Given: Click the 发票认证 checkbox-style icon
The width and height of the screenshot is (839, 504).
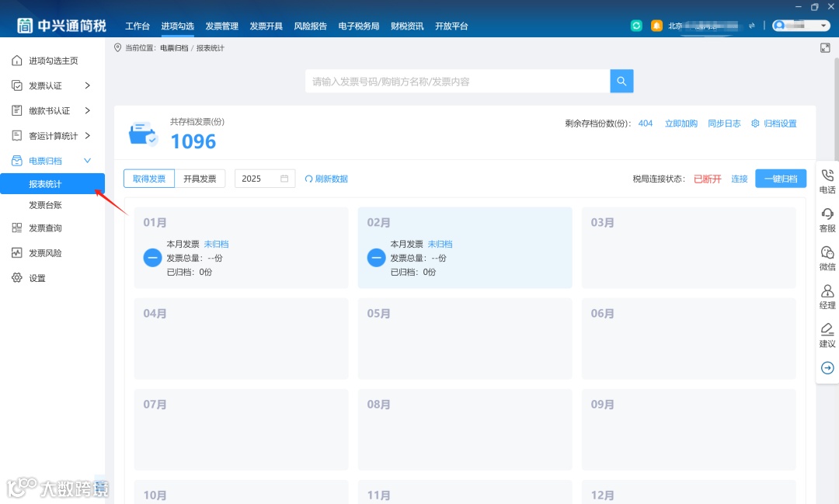Looking at the screenshot, I should pos(17,85).
